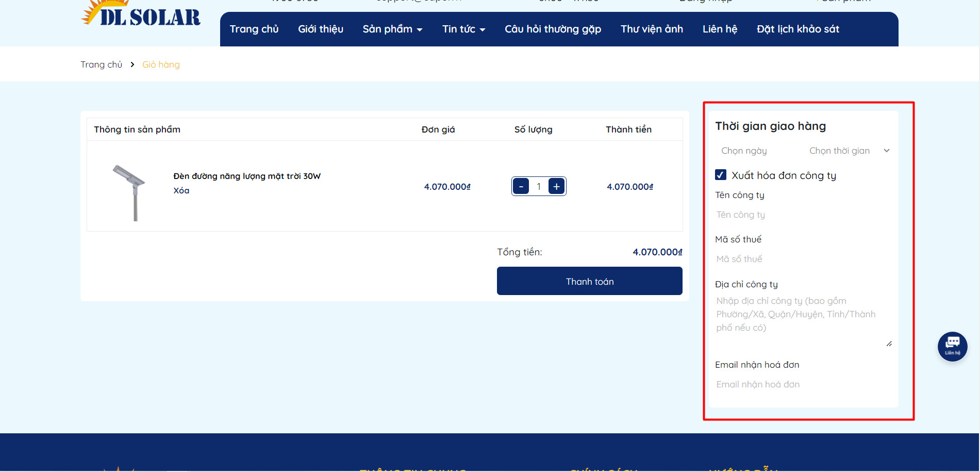
Task: Remove product with the Xóa link
Action: (181, 191)
